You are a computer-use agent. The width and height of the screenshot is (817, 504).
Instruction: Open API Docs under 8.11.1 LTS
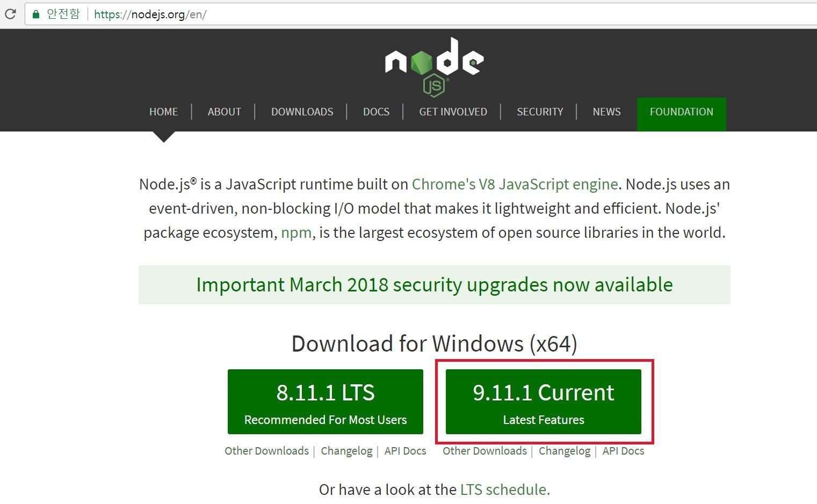405,451
